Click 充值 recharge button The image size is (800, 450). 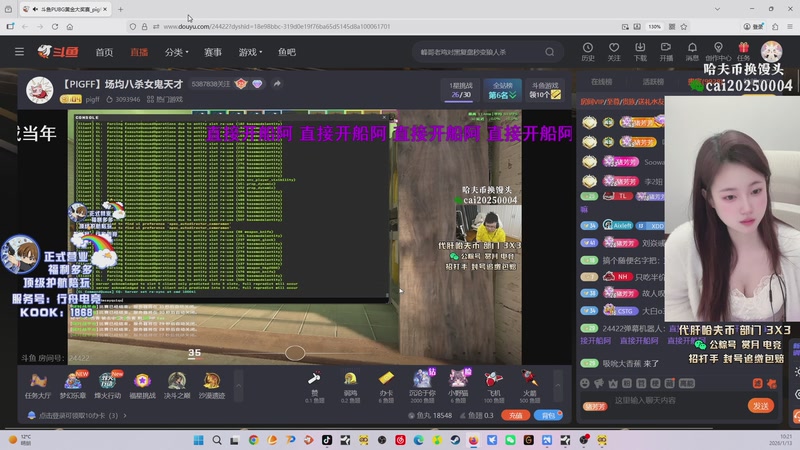pyautogui.click(x=515, y=415)
